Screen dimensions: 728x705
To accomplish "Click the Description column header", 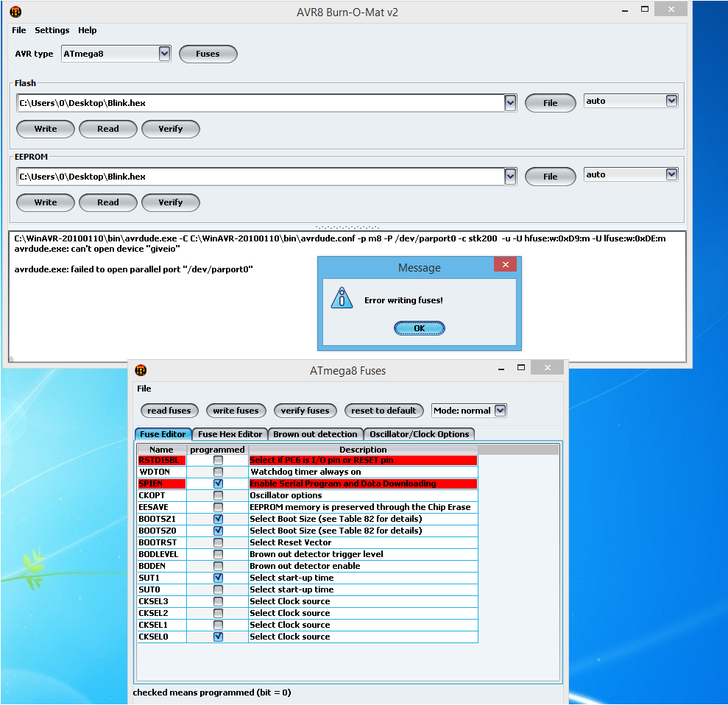I will tap(363, 449).
